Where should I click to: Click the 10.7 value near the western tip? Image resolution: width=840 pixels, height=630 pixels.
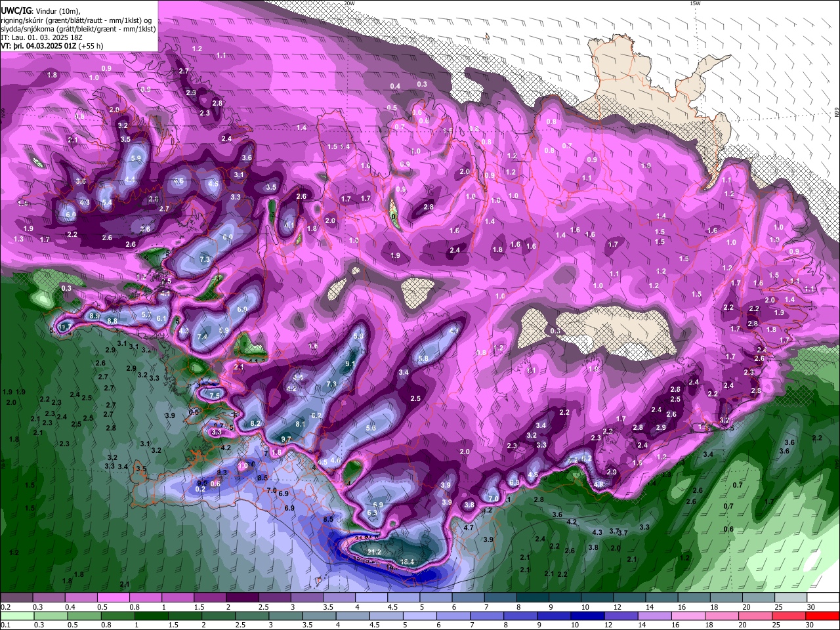[64, 326]
